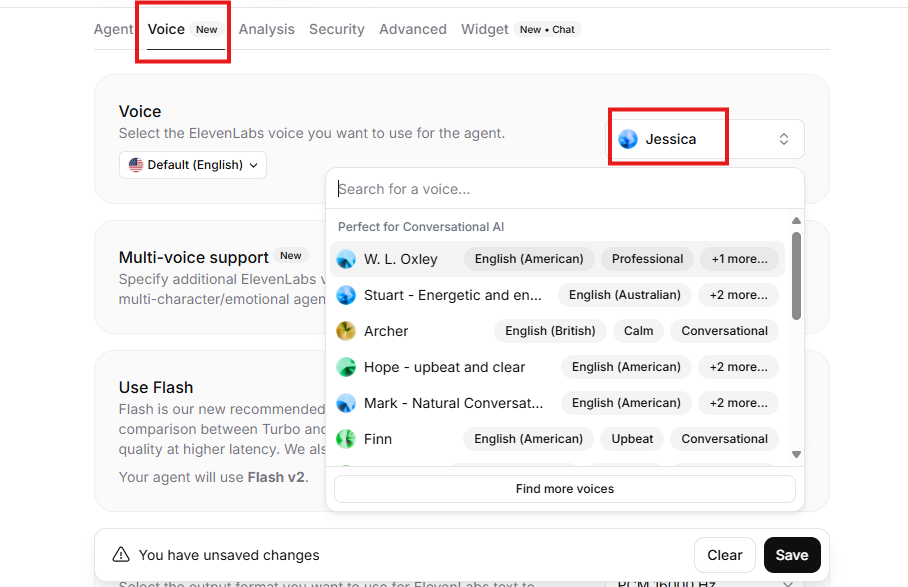Expand the Default (English) language dropdown
Screen dimensions: 908x587
click(x=193, y=165)
